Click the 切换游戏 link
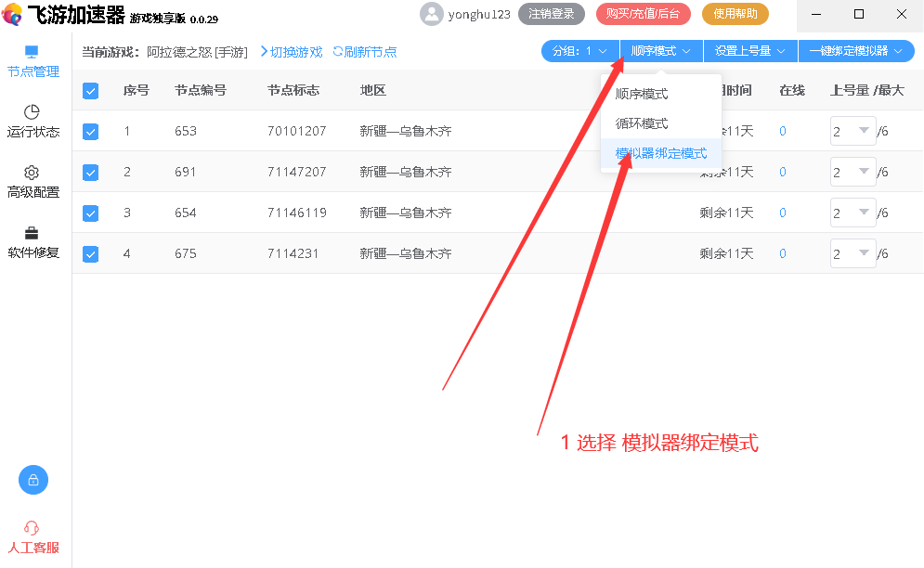 click(x=296, y=52)
